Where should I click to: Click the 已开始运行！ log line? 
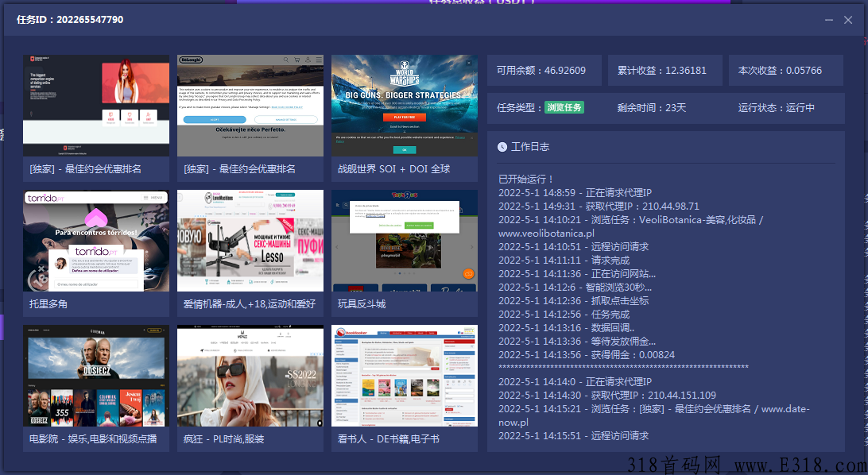(526, 180)
